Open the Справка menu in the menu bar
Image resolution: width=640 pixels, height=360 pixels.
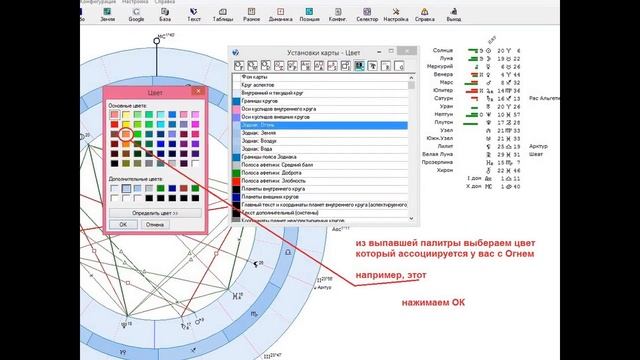(165, 2)
